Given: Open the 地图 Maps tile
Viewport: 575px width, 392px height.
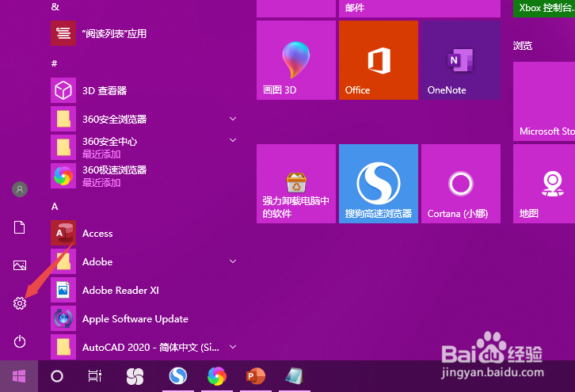Looking at the screenshot, I should tap(544, 184).
